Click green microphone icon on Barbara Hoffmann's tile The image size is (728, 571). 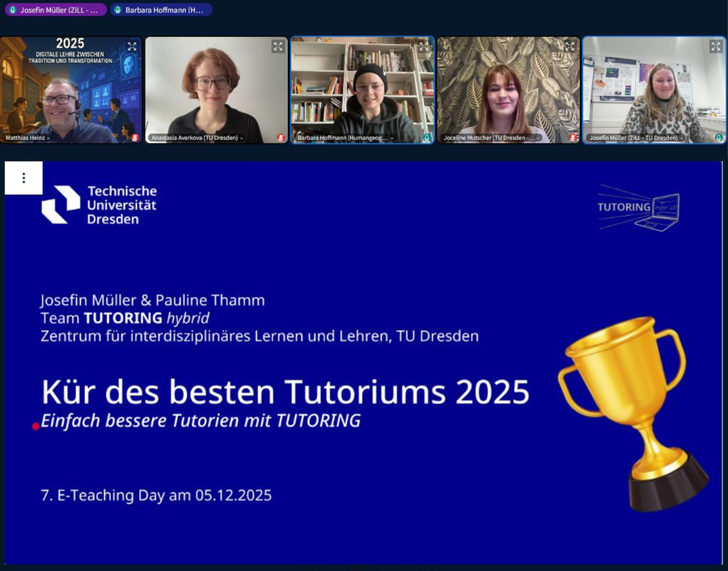(426, 138)
